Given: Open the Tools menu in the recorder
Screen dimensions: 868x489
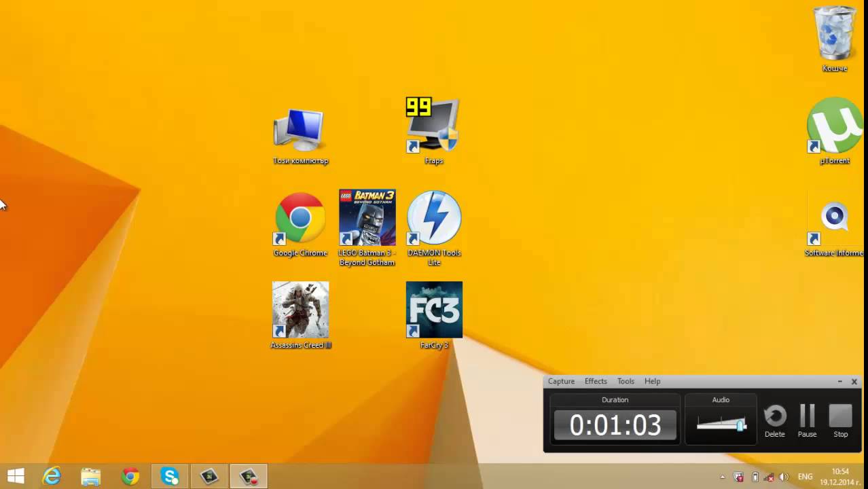Looking at the screenshot, I should point(626,381).
